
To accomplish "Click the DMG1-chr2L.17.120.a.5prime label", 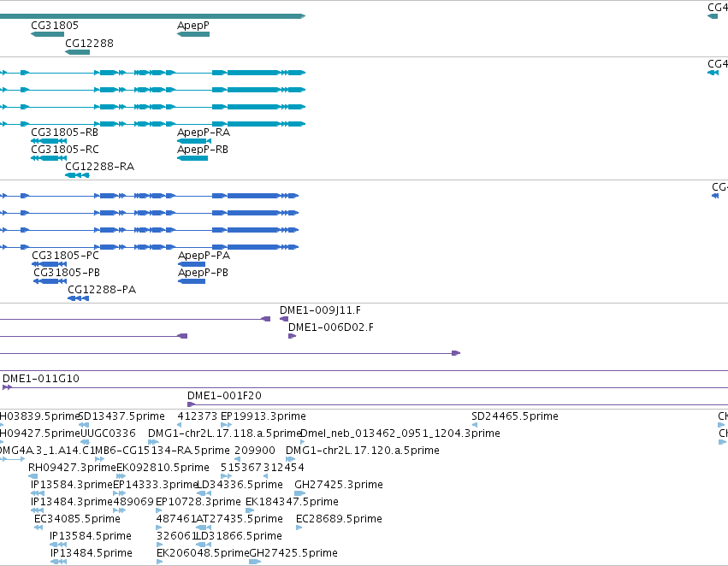I will pyautogui.click(x=363, y=451).
